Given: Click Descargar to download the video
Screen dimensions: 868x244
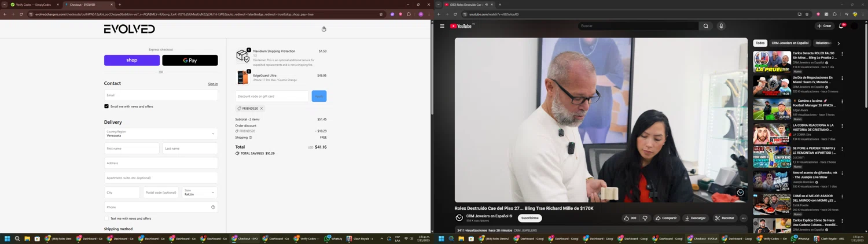Looking at the screenshot, I should [x=695, y=218].
